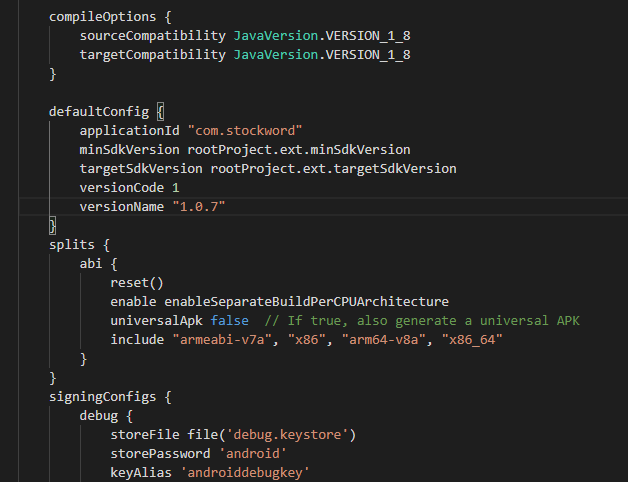628x482 pixels.
Task: Place cursor on versionCode value 1
Action: (x=176, y=187)
